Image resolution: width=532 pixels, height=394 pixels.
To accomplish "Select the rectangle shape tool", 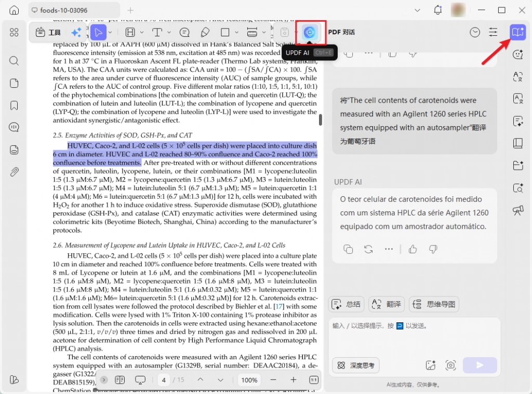I will coord(225,32).
